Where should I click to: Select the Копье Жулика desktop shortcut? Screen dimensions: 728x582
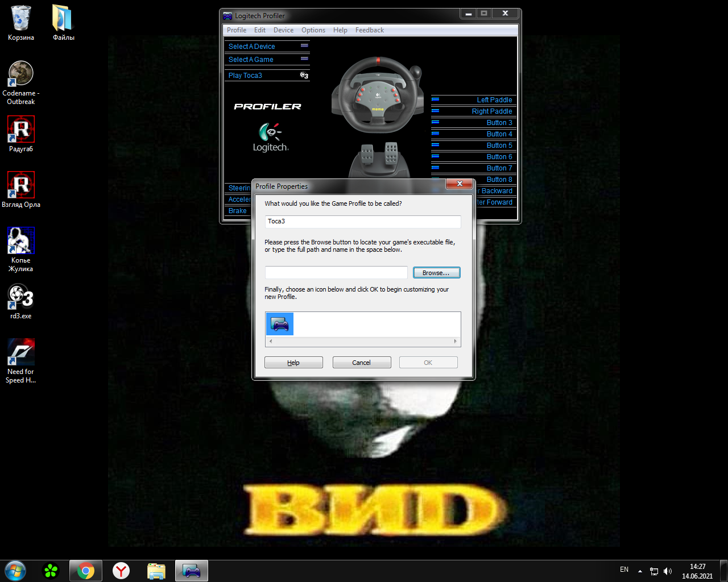(x=21, y=250)
